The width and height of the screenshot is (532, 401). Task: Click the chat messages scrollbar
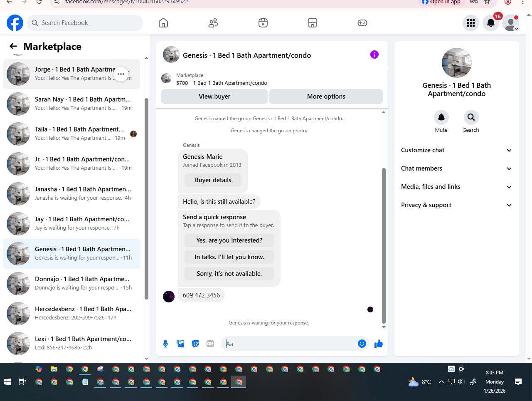384,245
